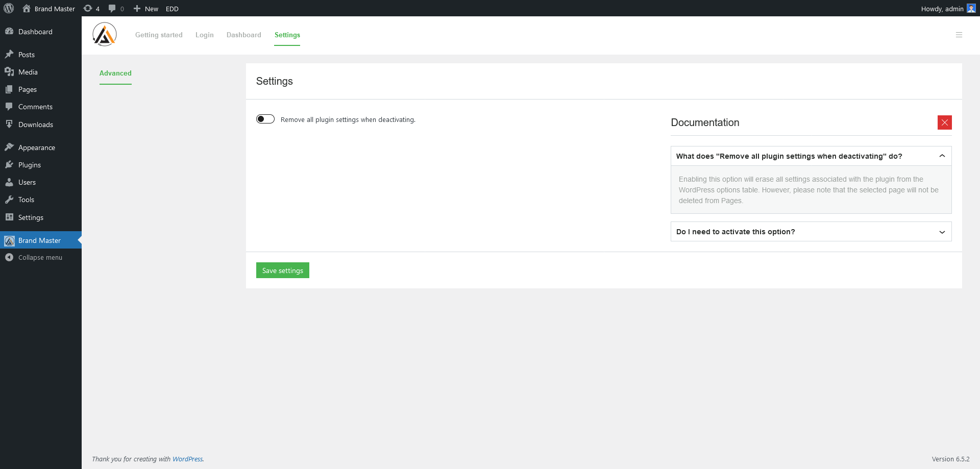Click the Brand Master plugin logo

tap(104, 34)
